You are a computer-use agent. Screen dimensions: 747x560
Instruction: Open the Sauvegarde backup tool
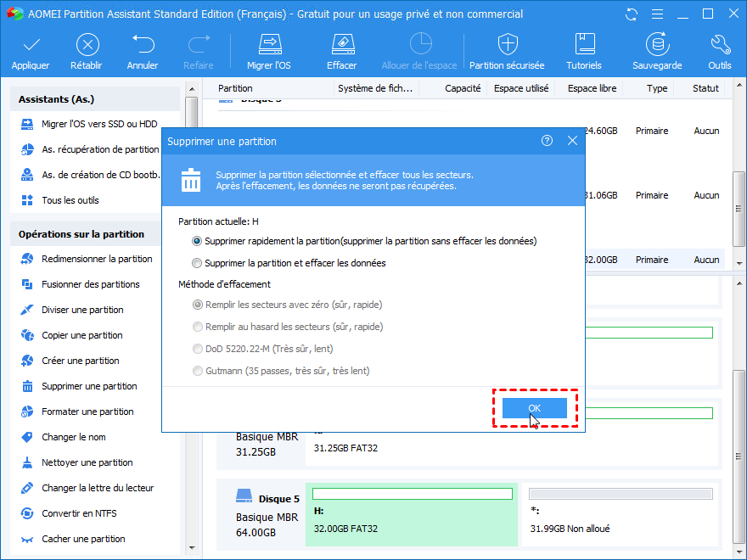(x=657, y=52)
